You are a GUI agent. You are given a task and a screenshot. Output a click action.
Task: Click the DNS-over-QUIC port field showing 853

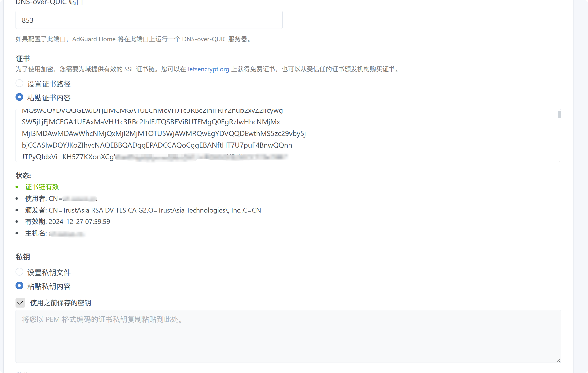[x=149, y=20]
